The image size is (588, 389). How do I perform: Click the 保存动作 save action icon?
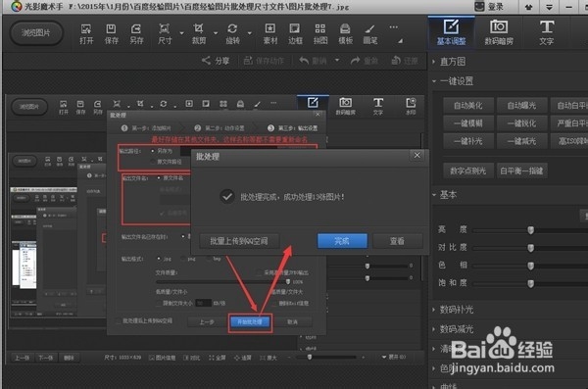[x=264, y=61]
